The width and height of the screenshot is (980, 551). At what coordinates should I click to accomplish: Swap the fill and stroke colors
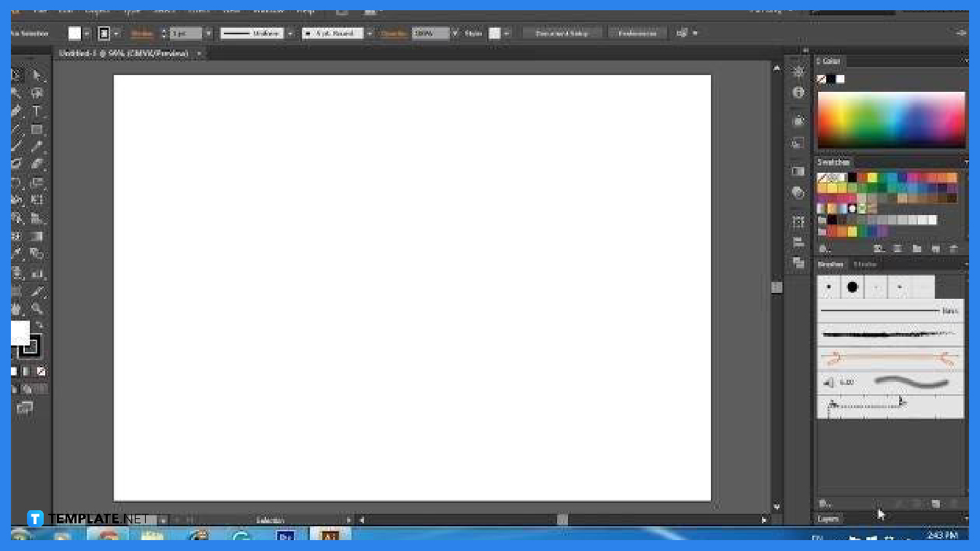(42, 324)
